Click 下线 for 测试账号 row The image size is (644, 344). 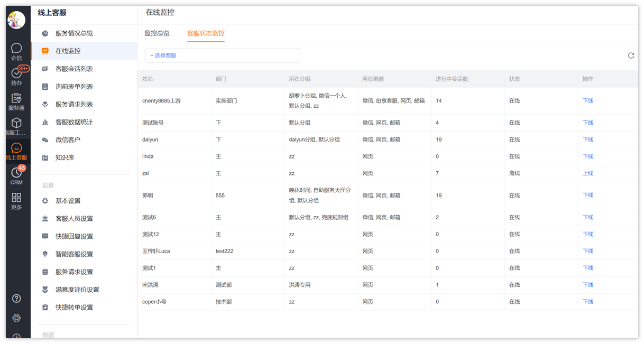pos(588,123)
